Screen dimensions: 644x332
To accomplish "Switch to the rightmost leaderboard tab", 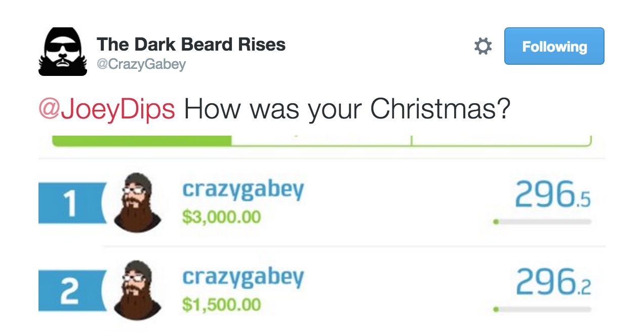I will (x=501, y=141).
